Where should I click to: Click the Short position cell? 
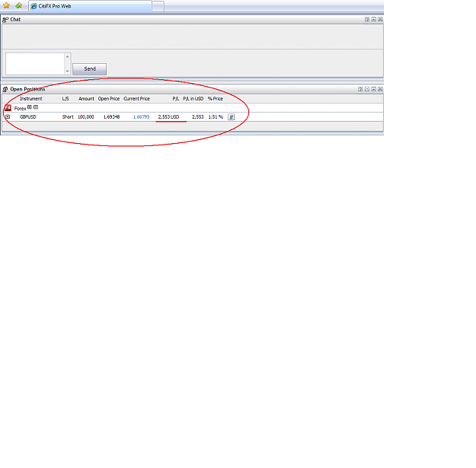pyautogui.click(x=68, y=117)
